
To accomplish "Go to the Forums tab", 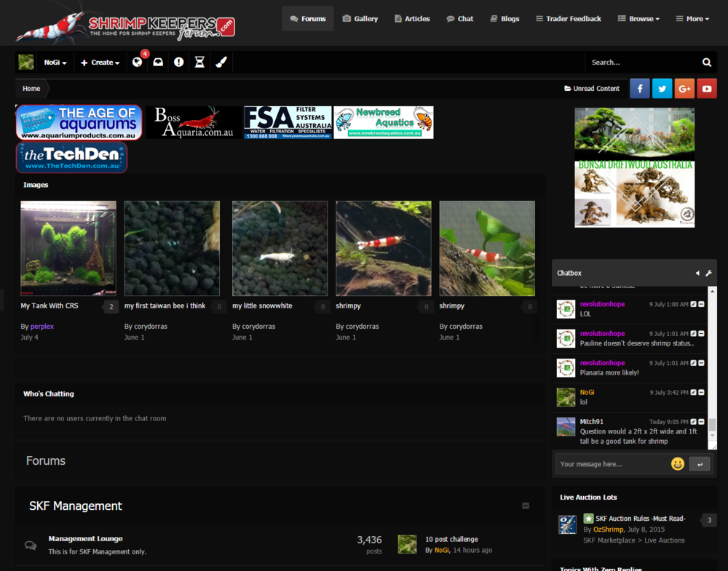I will click(308, 19).
